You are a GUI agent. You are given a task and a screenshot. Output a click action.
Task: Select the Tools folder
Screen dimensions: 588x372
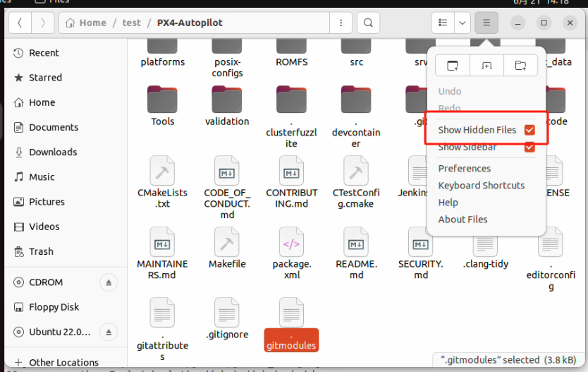pos(162,106)
